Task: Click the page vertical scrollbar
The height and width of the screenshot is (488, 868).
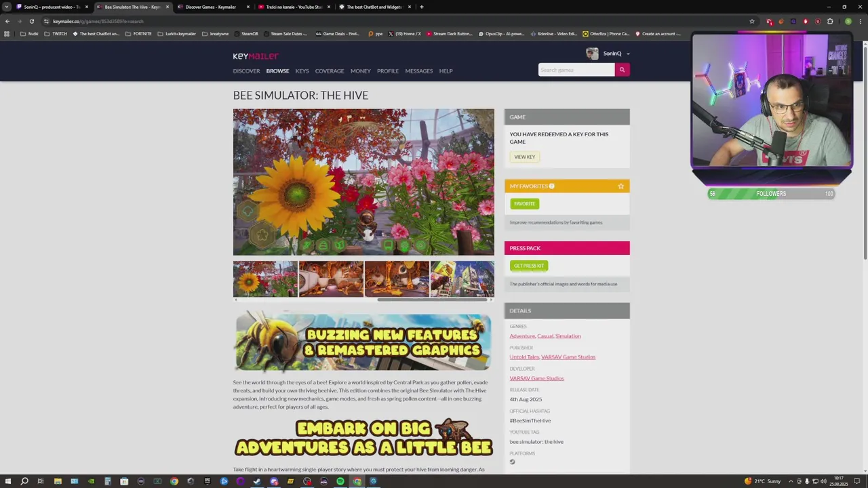Action: tap(865, 150)
